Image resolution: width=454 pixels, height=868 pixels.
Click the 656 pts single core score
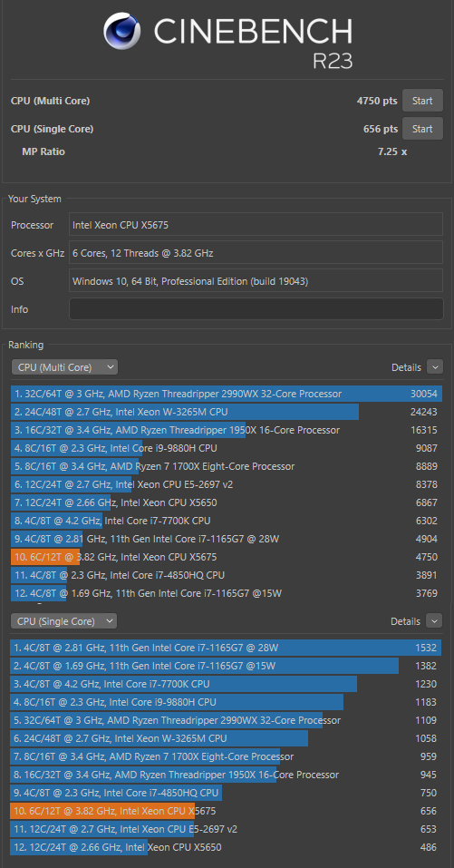(x=381, y=129)
